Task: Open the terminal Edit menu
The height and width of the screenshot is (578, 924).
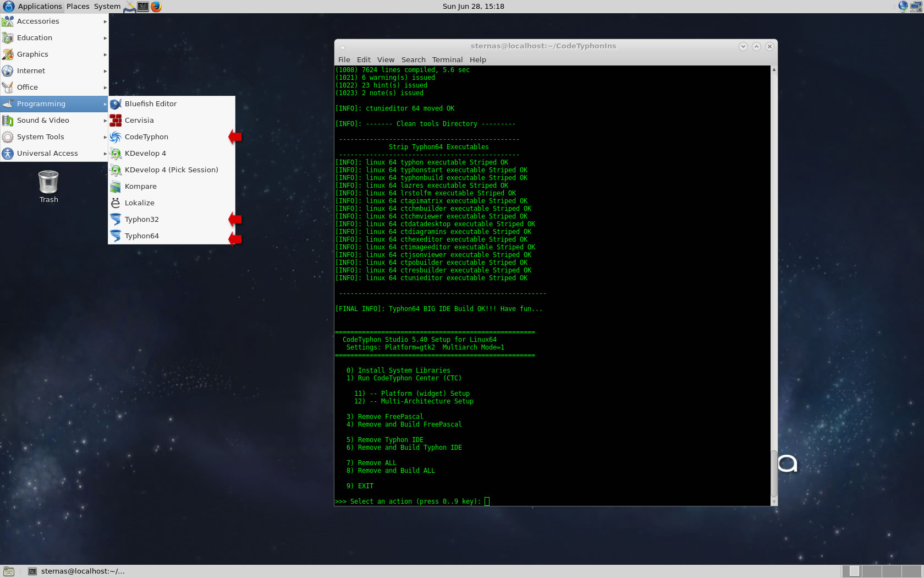Action: (364, 59)
